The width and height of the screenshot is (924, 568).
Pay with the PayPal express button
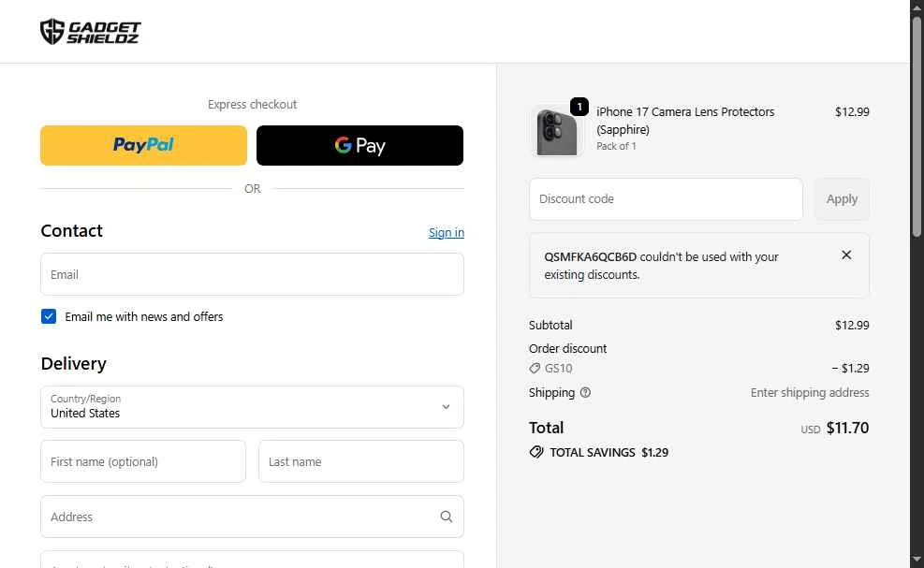click(143, 145)
